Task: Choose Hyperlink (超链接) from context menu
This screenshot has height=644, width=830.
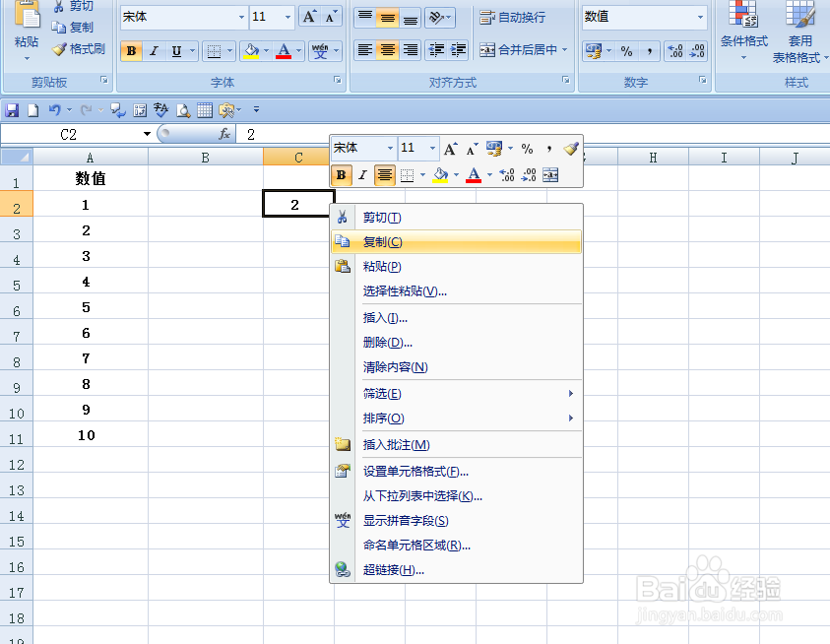Action: (456, 570)
